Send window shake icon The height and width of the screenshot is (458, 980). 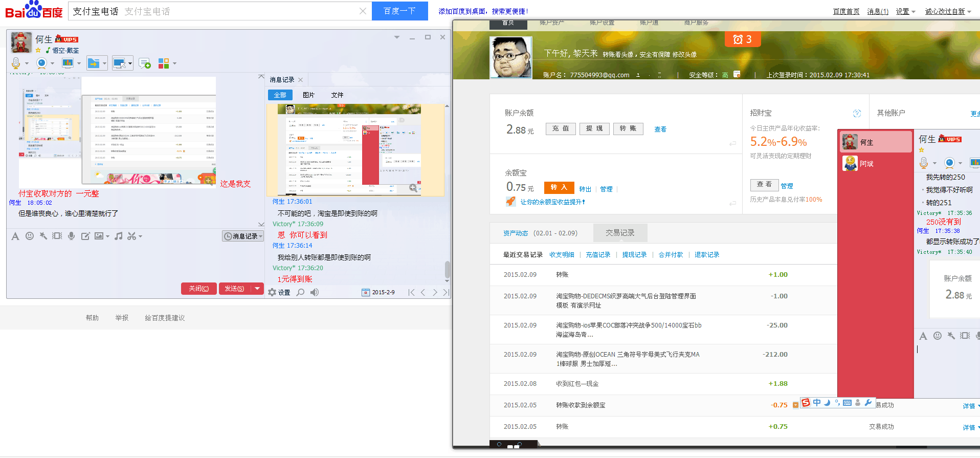57,236
